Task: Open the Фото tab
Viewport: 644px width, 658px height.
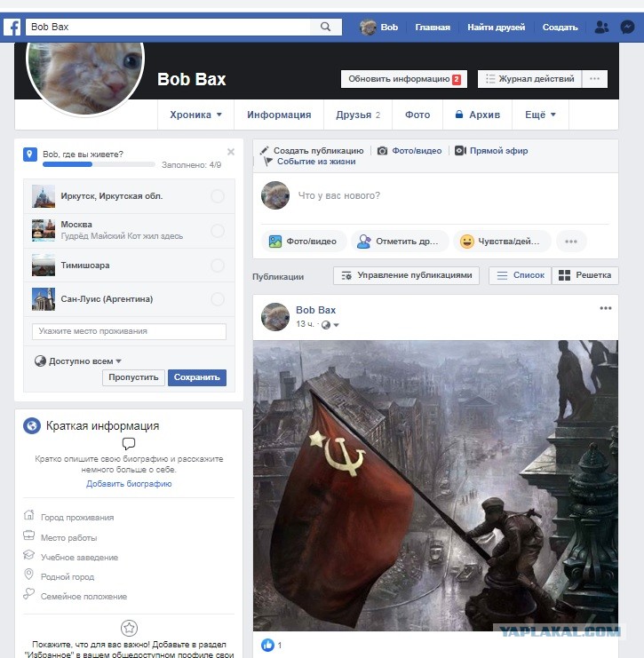Action: (x=417, y=115)
